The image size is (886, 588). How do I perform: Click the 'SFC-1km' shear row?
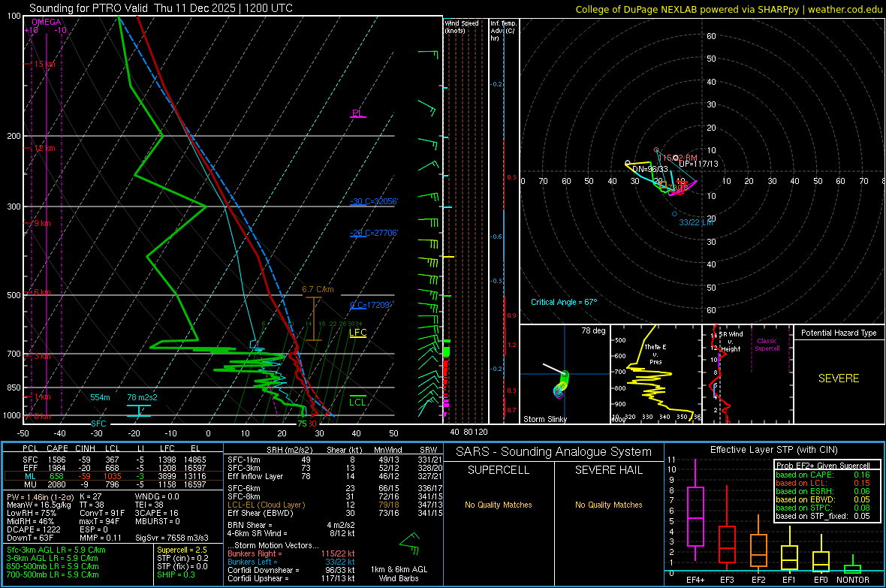[335, 460]
